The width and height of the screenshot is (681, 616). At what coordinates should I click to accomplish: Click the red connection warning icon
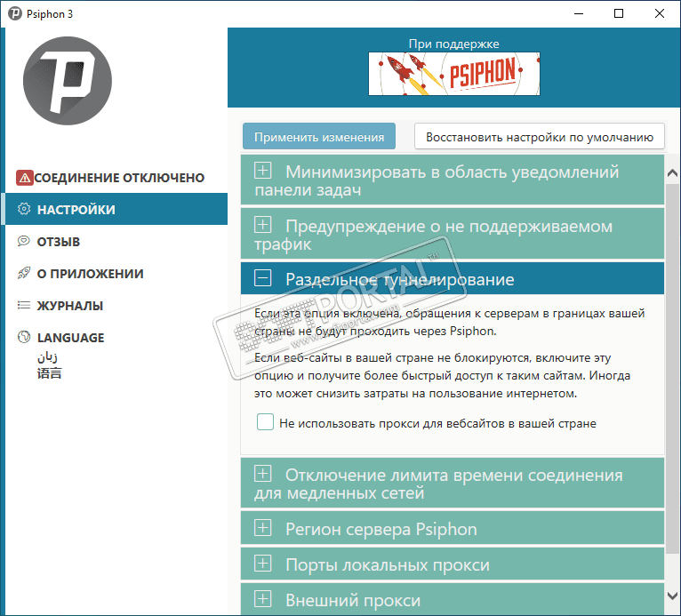(x=24, y=178)
